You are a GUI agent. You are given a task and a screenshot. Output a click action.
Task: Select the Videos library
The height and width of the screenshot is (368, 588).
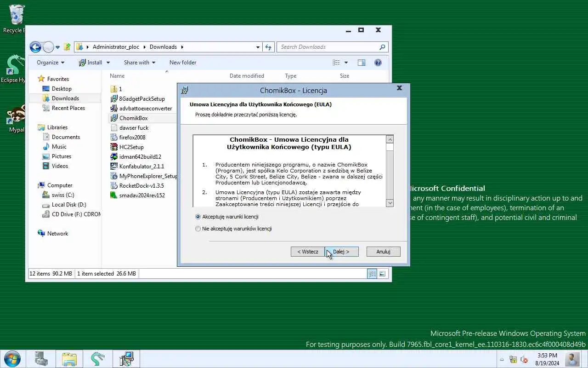coord(60,166)
